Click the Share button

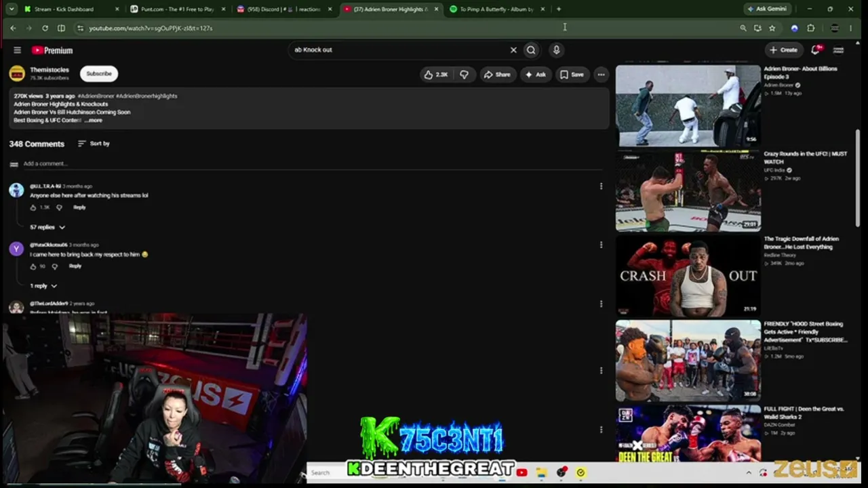pyautogui.click(x=497, y=75)
